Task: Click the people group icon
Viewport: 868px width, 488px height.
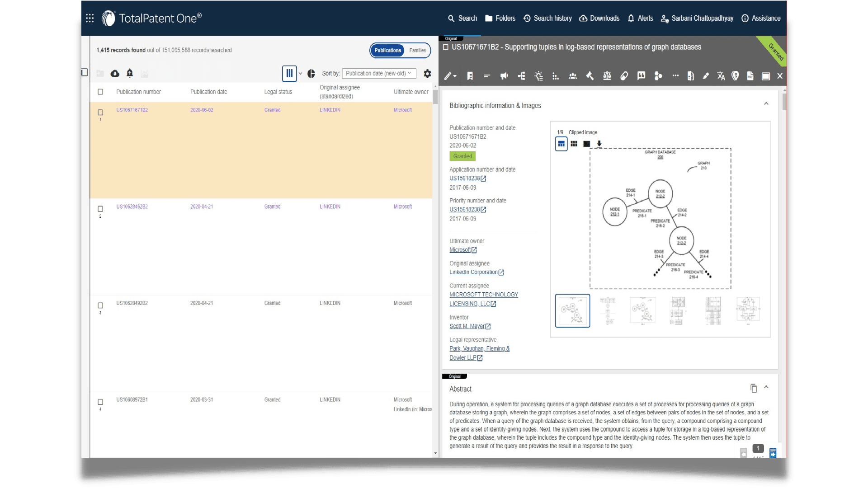Action: pyautogui.click(x=573, y=76)
